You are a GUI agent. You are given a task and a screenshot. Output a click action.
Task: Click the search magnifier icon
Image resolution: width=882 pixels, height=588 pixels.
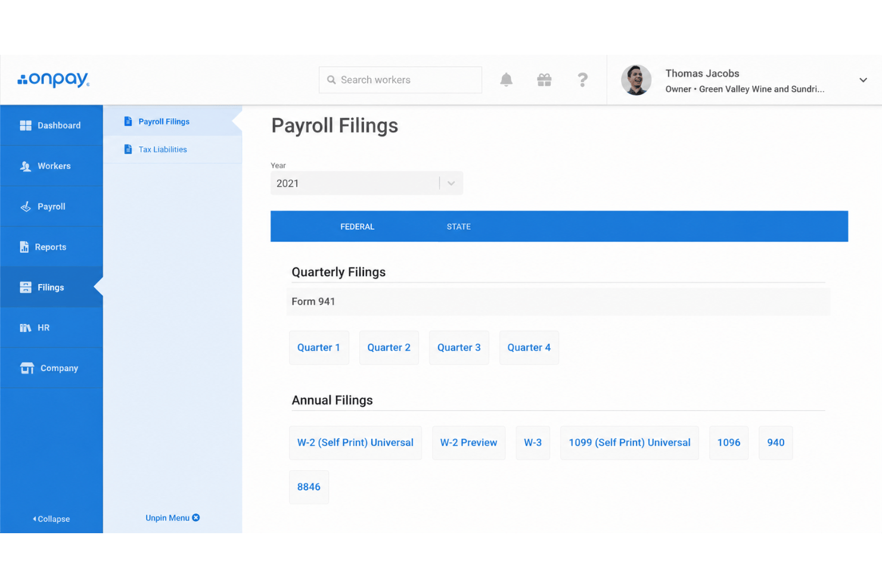(x=331, y=80)
